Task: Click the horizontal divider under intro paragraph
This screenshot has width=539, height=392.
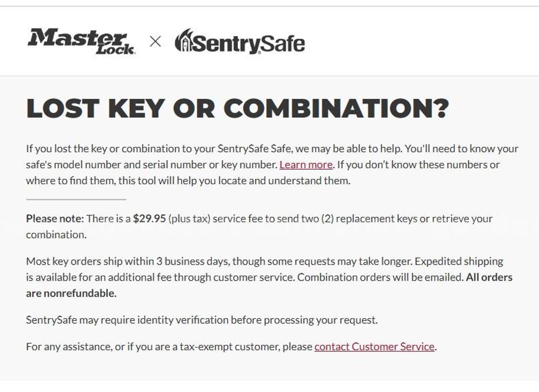Action: [x=76, y=199]
